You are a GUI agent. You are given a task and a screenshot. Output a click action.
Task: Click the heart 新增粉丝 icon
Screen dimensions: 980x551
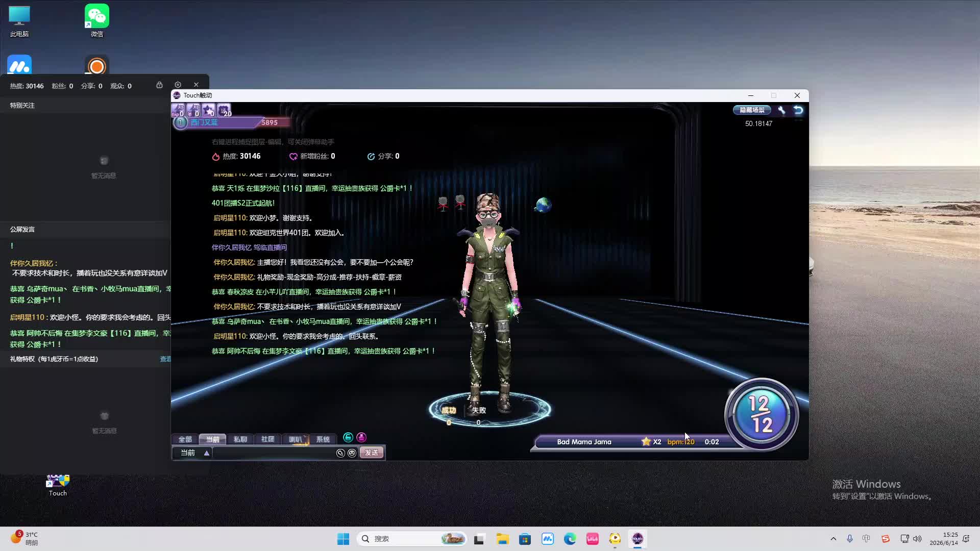pos(293,157)
